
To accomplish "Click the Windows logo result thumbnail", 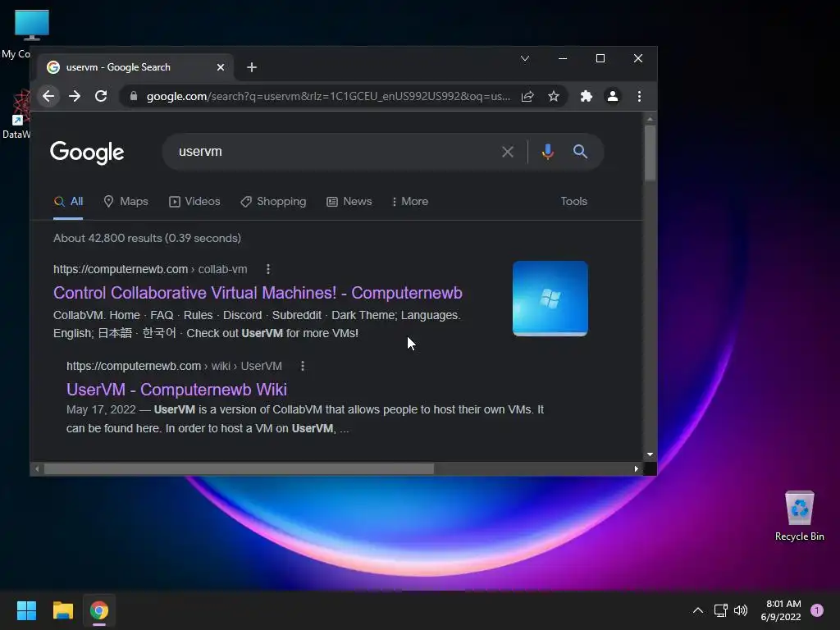I will 550,299.
